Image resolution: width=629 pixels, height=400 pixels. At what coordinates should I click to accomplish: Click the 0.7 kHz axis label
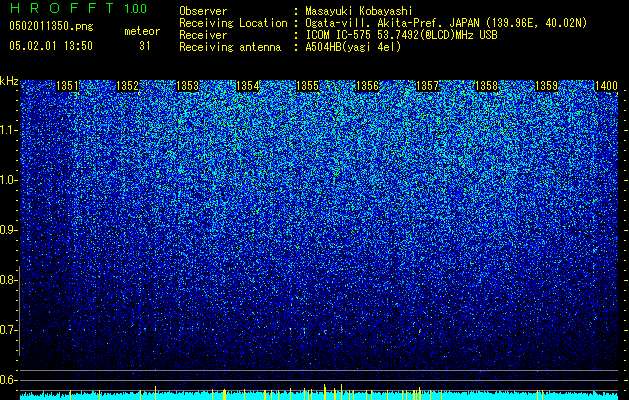tap(8, 330)
